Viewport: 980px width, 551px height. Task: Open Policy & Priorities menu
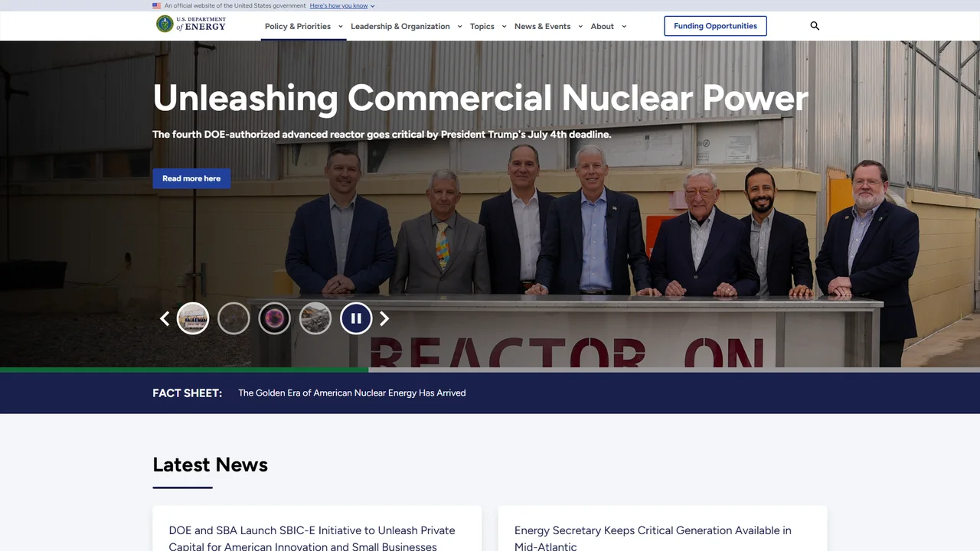point(298,26)
